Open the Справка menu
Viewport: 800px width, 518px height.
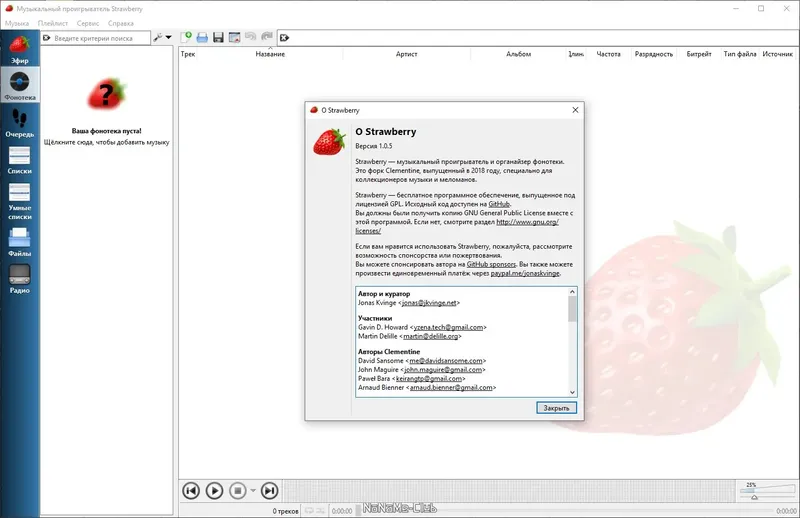tap(120, 23)
